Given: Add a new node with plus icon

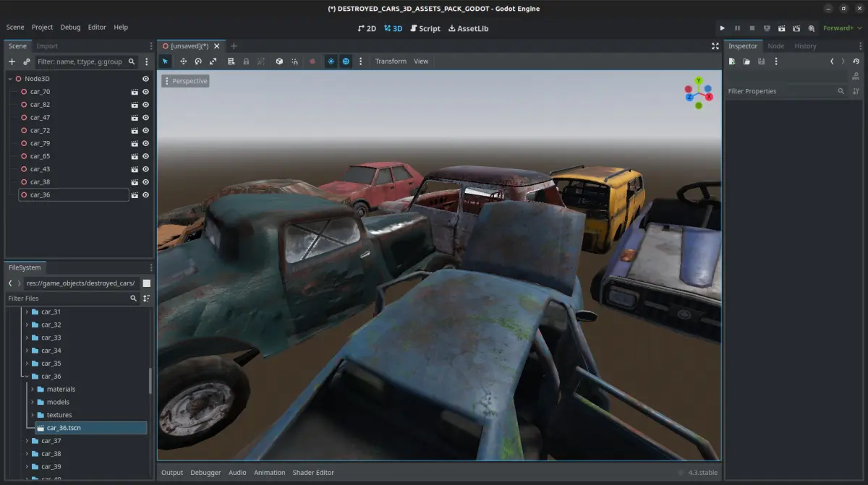Looking at the screenshot, I should [x=12, y=62].
